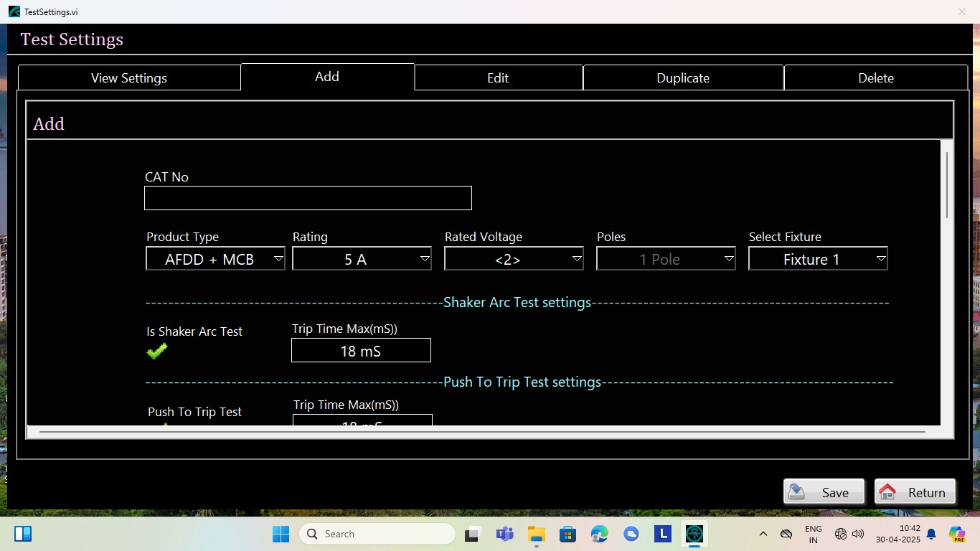Switch to the View Settings tab

pos(129,77)
